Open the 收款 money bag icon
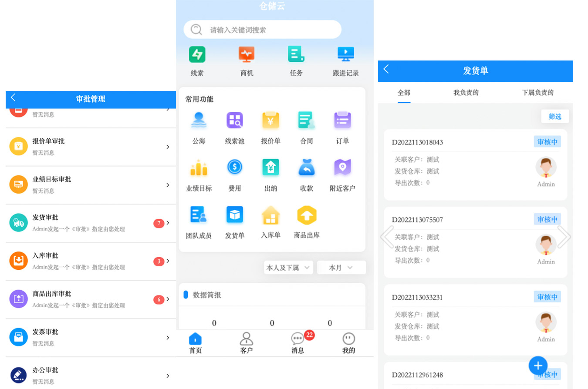 coord(307,168)
